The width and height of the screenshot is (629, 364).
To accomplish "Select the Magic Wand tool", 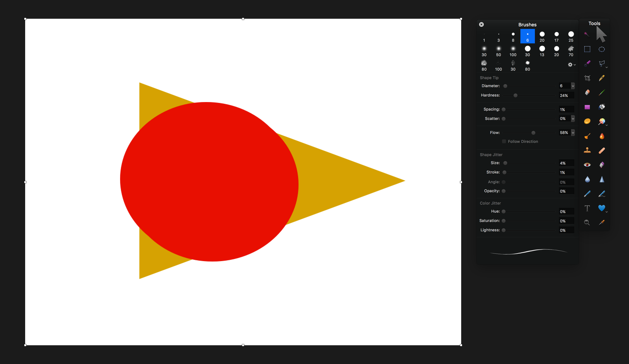I will click(x=587, y=34).
